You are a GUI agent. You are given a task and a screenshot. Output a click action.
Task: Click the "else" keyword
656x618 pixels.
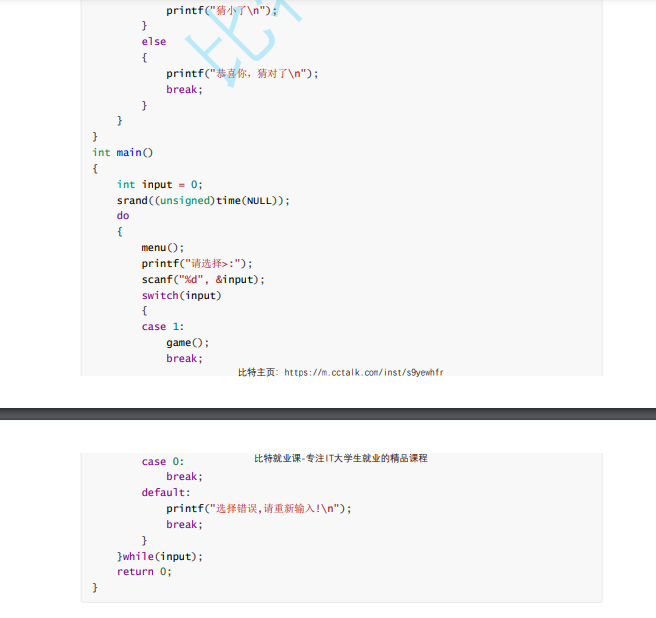154,42
